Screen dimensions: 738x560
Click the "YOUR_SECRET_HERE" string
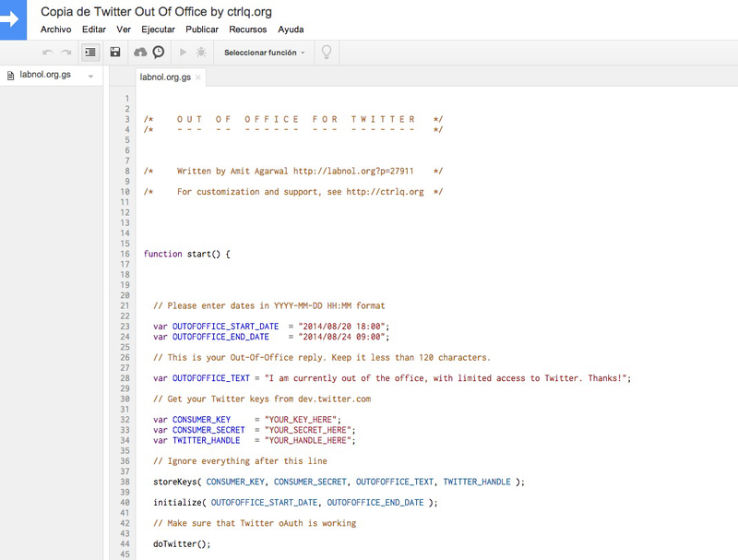(x=308, y=430)
